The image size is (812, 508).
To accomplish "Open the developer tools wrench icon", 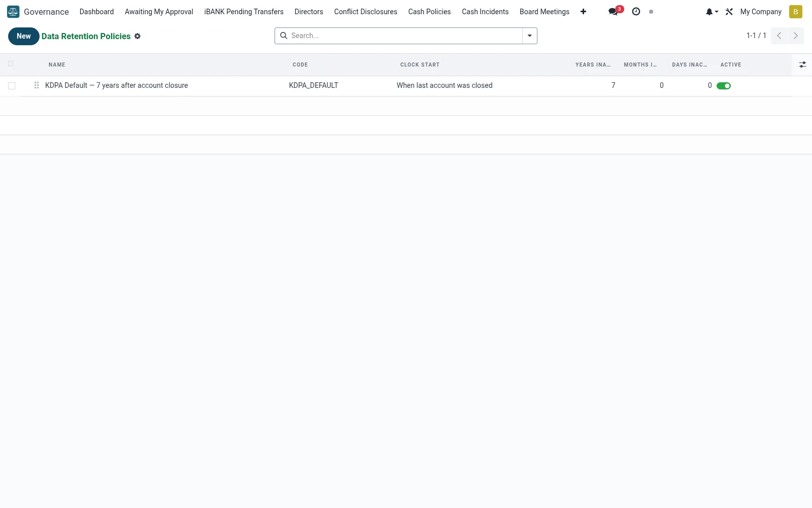I will coord(729,12).
